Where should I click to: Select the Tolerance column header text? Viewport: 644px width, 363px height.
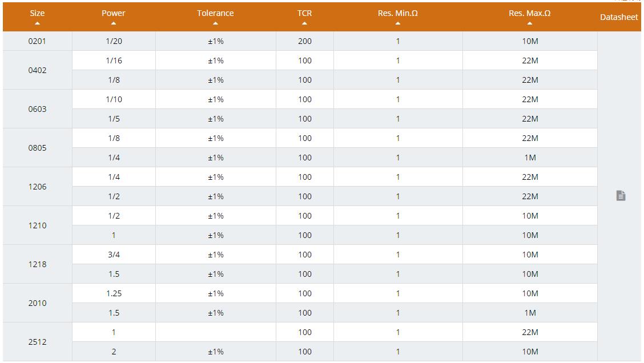click(x=215, y=13)
